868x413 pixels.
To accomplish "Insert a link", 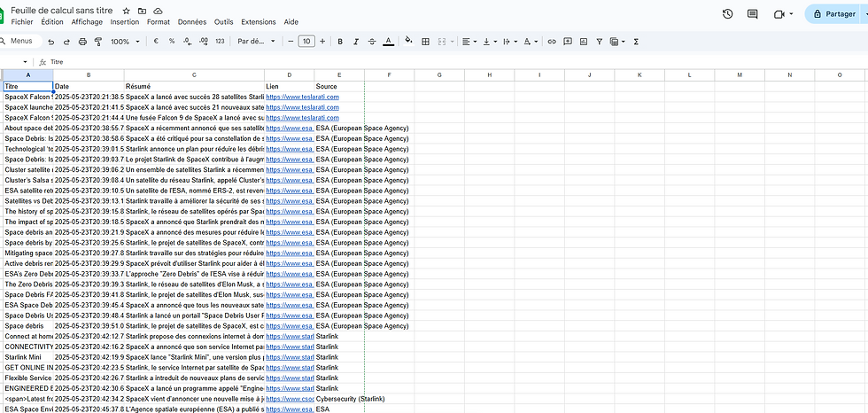I will (551, 42).
